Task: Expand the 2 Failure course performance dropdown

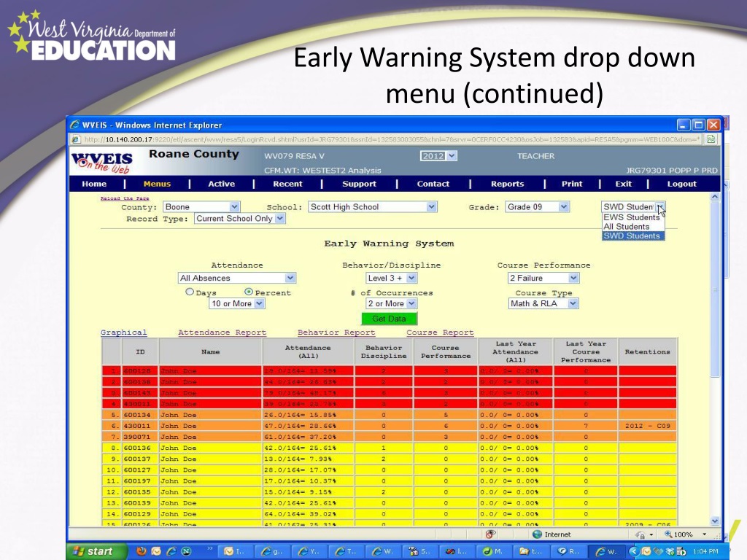Action: click(543, 278)
